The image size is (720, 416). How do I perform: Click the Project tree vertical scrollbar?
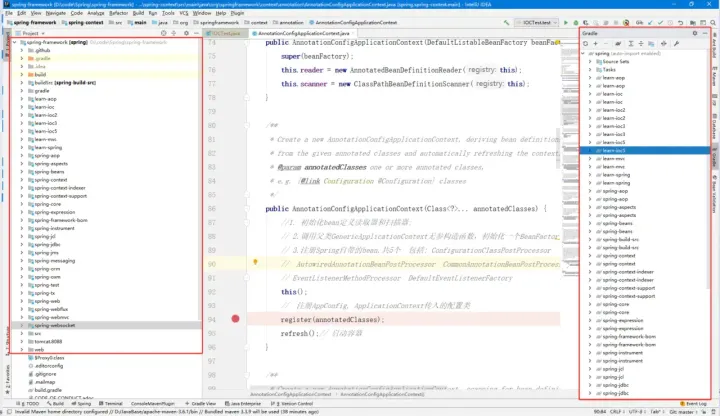pyautogui.click(x=200, y=179)
